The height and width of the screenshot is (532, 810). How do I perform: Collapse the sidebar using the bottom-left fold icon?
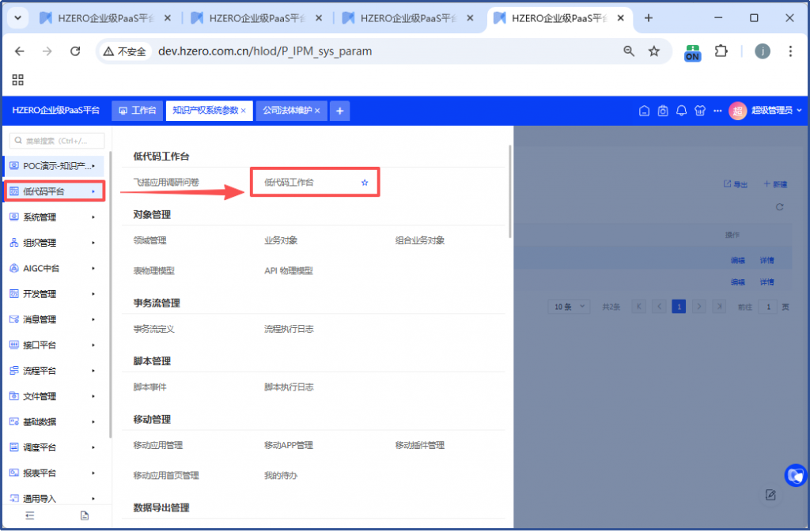point(30,515)
